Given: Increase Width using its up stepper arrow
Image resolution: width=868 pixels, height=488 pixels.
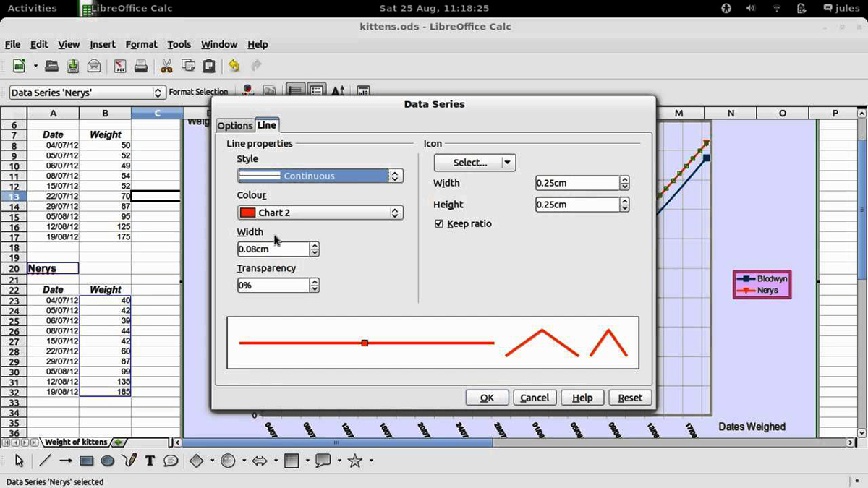Looking at the screenshot, I should coord(314,245).
